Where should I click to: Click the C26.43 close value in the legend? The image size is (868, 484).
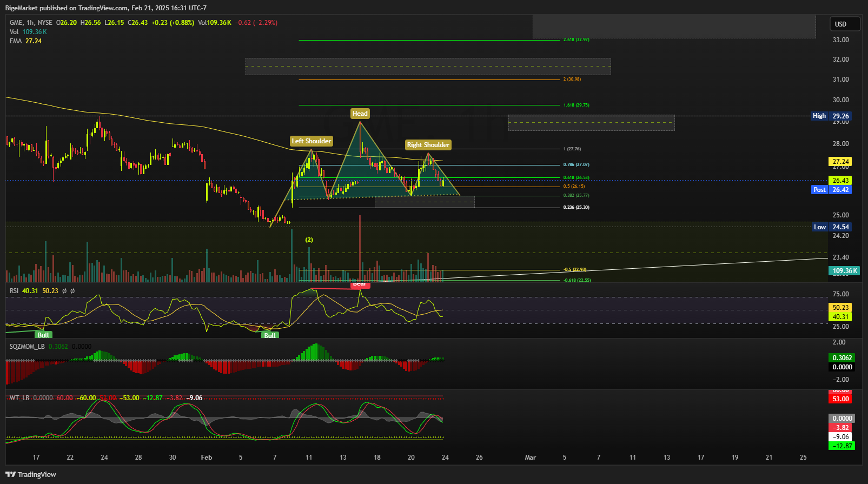point(137,23)
